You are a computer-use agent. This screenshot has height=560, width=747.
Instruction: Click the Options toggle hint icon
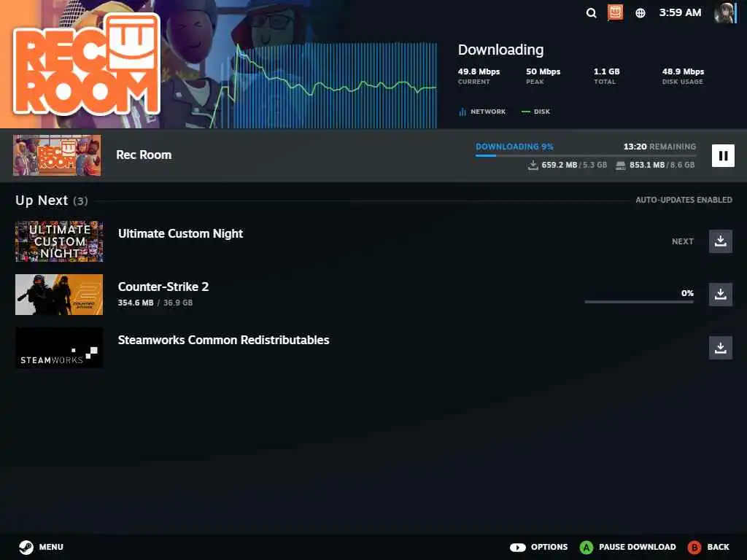(517, 547)
